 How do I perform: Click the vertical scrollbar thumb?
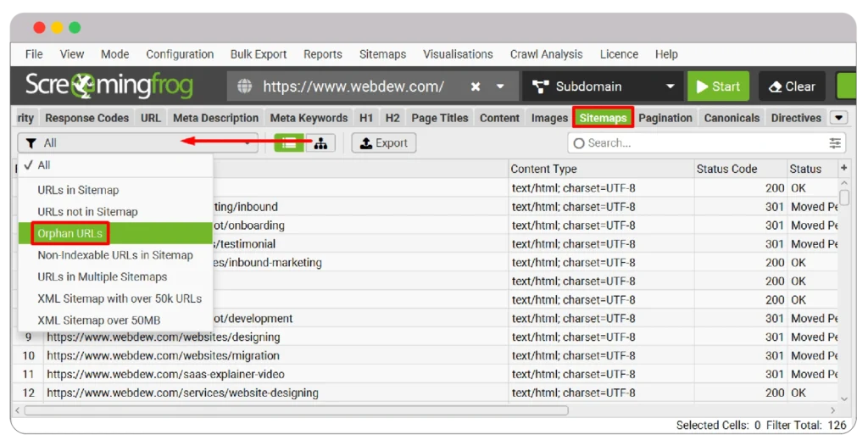844,198
